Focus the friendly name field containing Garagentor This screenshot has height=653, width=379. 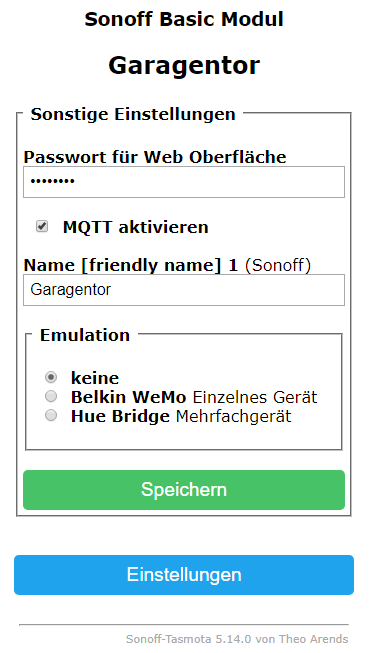pos(184,290)
